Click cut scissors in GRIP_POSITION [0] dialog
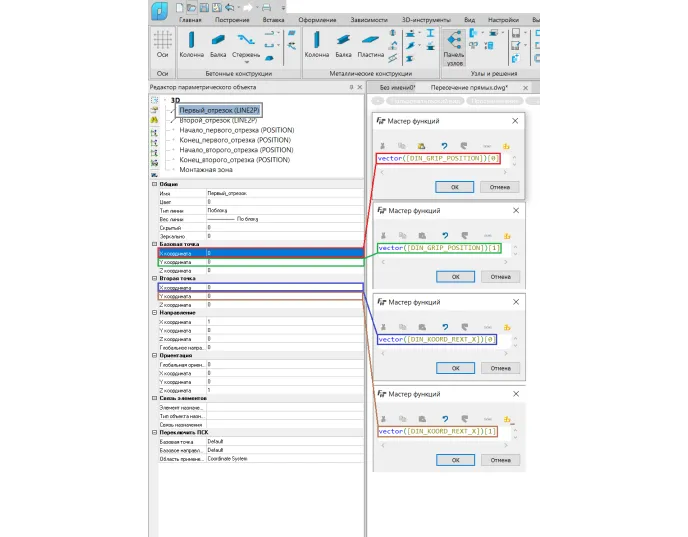 point(382,146)
